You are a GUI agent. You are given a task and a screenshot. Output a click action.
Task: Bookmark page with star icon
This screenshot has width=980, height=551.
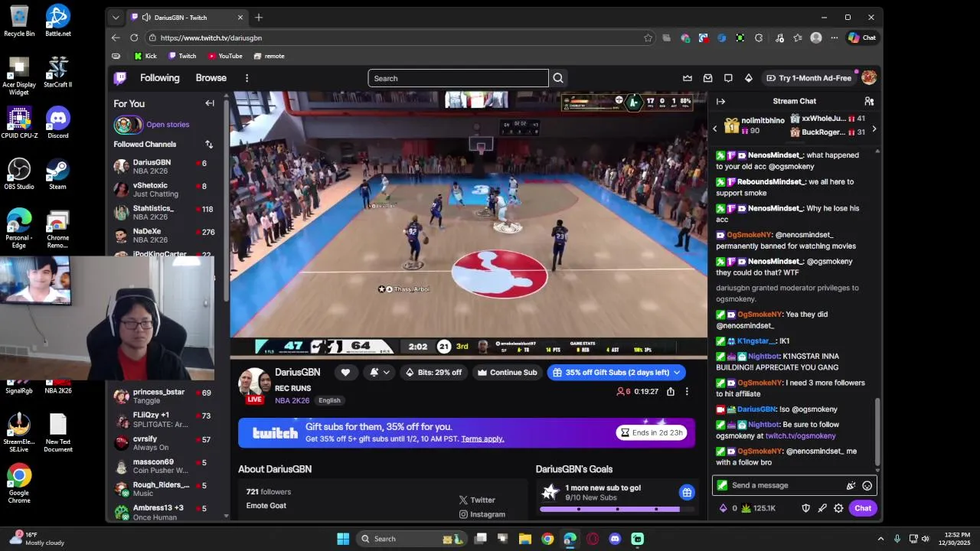point(648,37)
